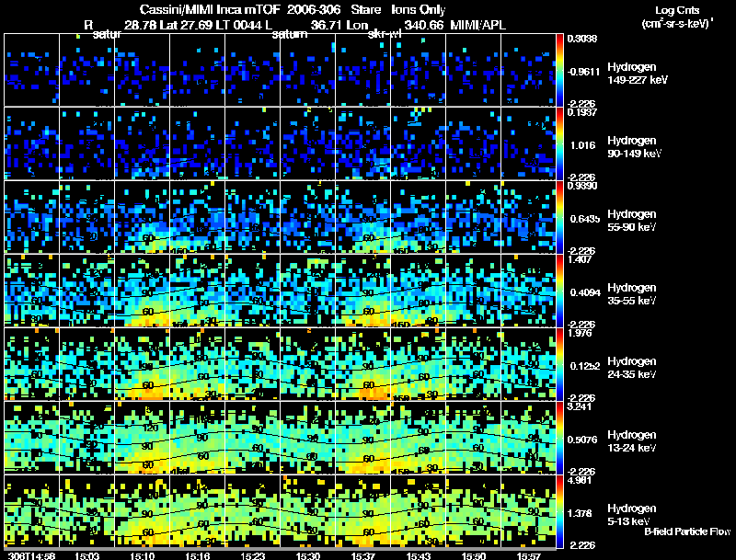Viewport: 736px width, 560px height.
Task: Click the Hydrogen 24-35 keV label
Action: tap(632, 368)
